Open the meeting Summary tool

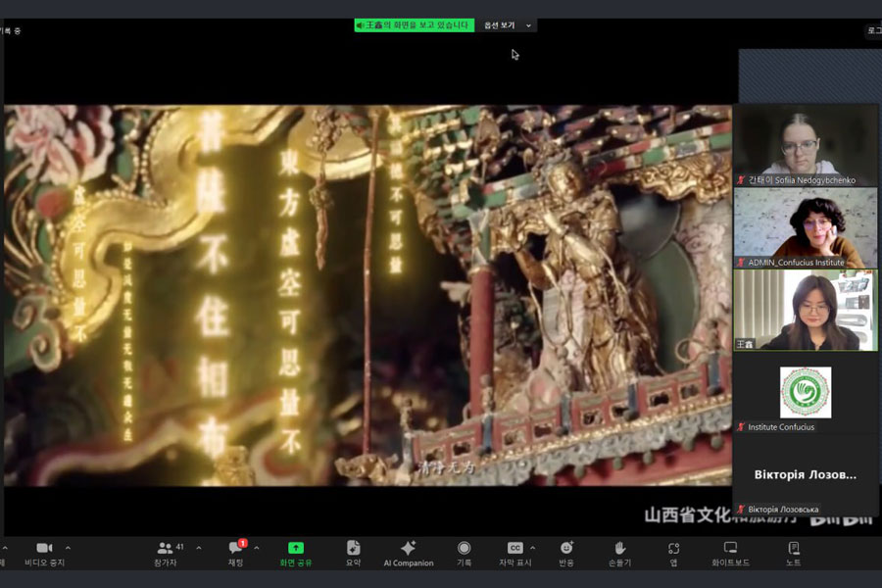click(353, 549)
